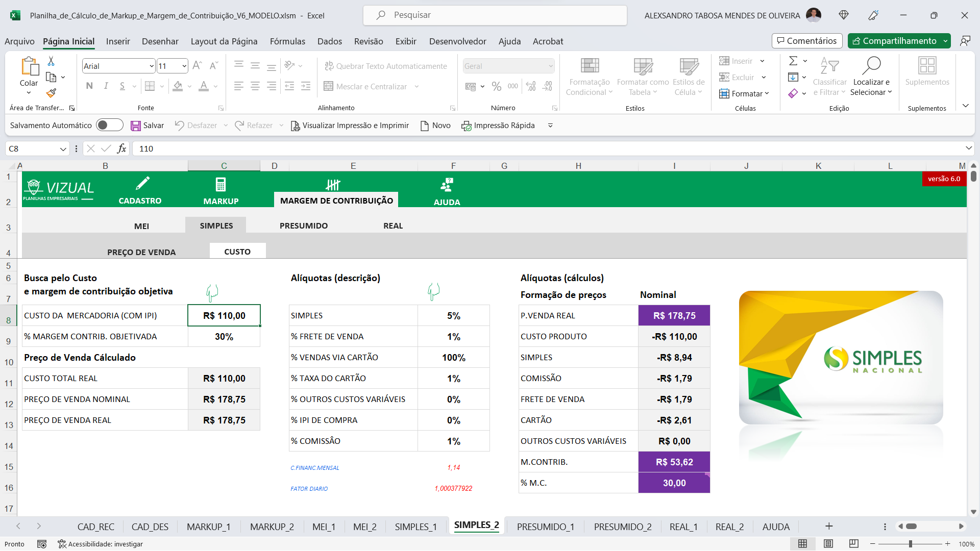
Task: Click the font color A icon
Action: (204, 86)
